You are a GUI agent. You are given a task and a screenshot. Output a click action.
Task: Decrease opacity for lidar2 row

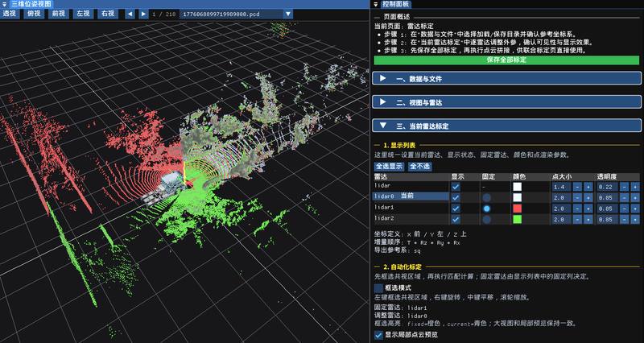(x=625, y=219)
